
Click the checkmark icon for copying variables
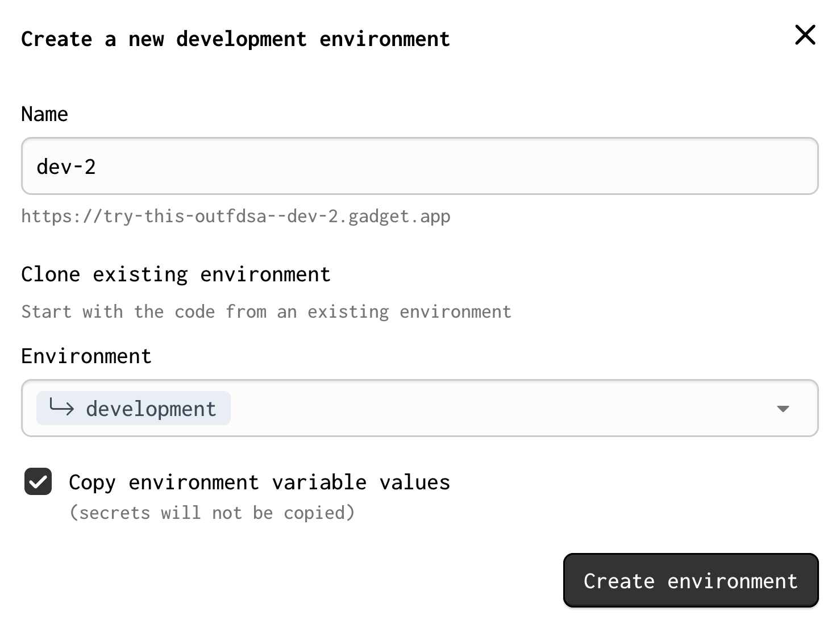[x=38, y=482]
